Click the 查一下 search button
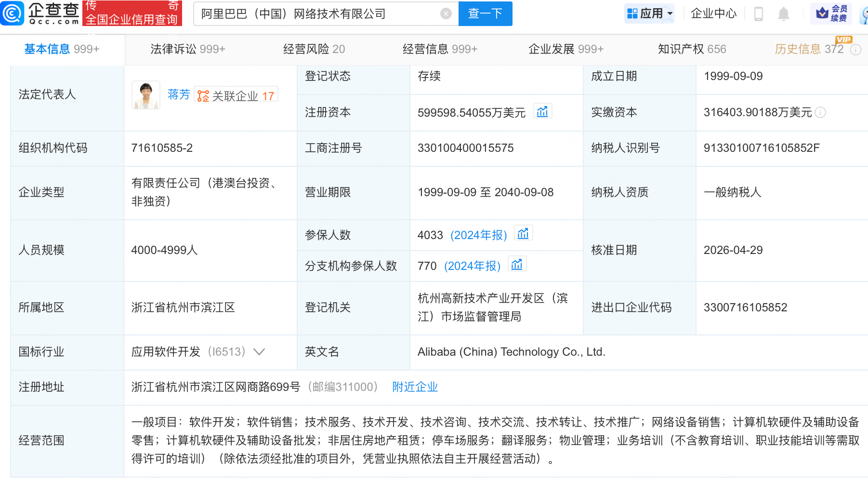 pos(486,13)
